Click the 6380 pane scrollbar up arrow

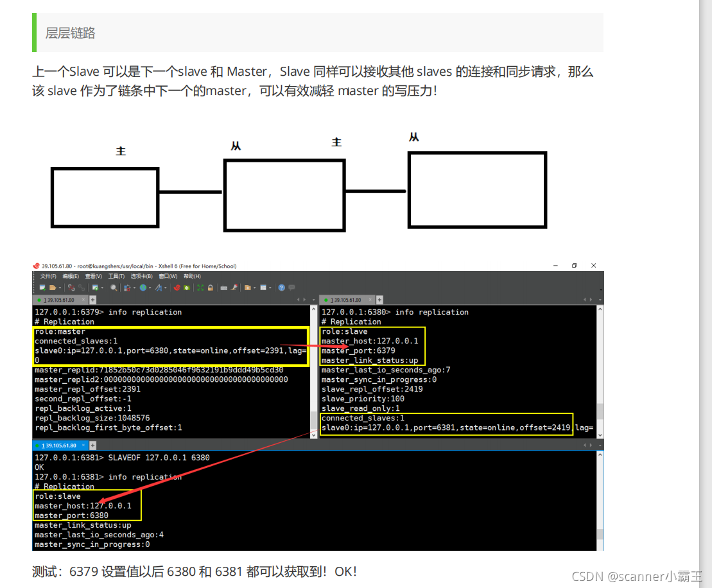pyautogui.click(x=600, y=309)
